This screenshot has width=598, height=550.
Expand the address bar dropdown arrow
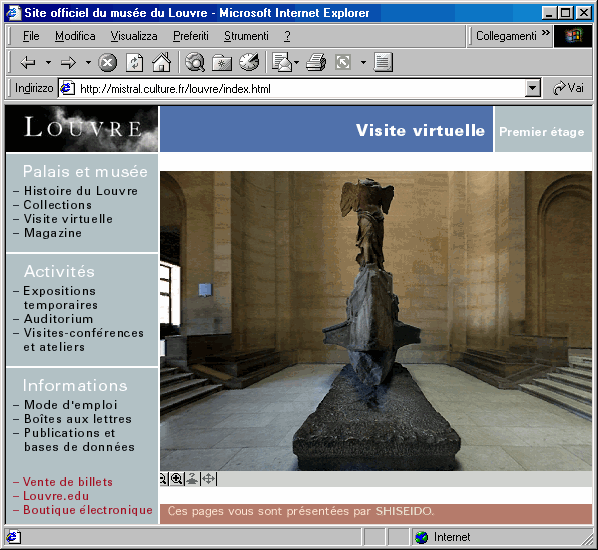[532, 89]
